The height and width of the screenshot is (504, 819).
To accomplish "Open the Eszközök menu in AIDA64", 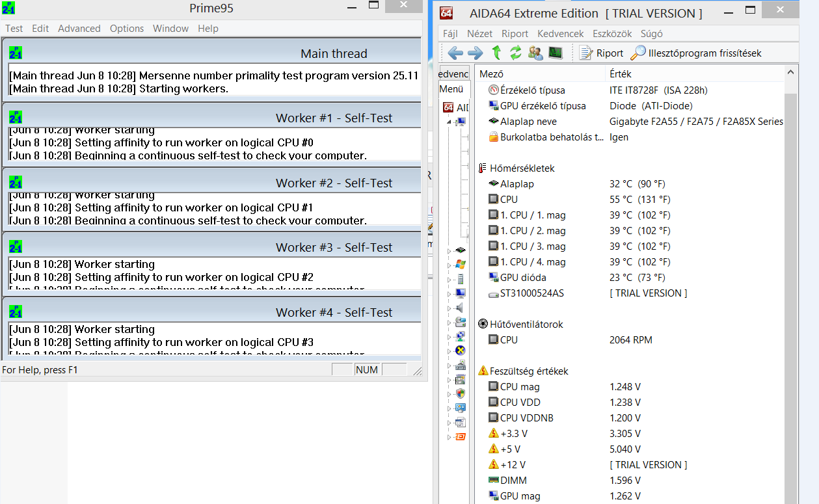I will 613,34.
